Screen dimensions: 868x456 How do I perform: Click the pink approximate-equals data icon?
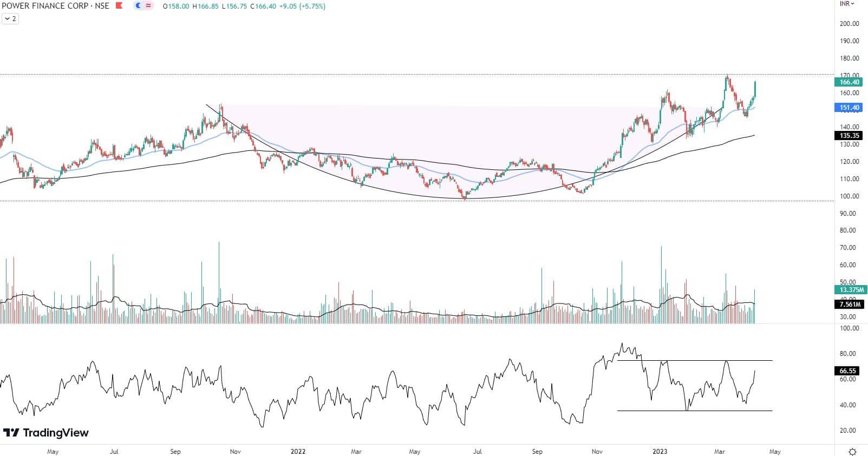[x=148, y=6]
